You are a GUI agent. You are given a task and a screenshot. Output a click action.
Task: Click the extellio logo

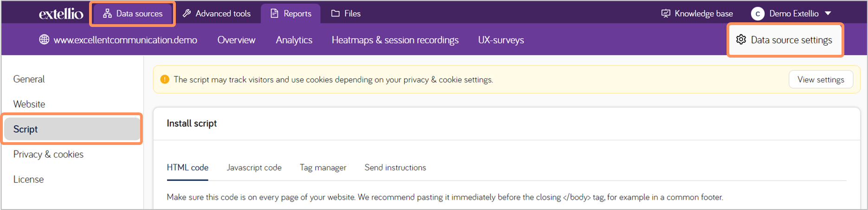point(61,14)
